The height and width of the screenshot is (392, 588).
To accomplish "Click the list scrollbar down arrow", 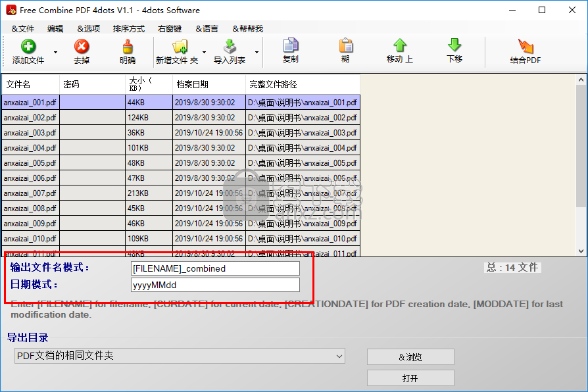I will tap(581, 251).
